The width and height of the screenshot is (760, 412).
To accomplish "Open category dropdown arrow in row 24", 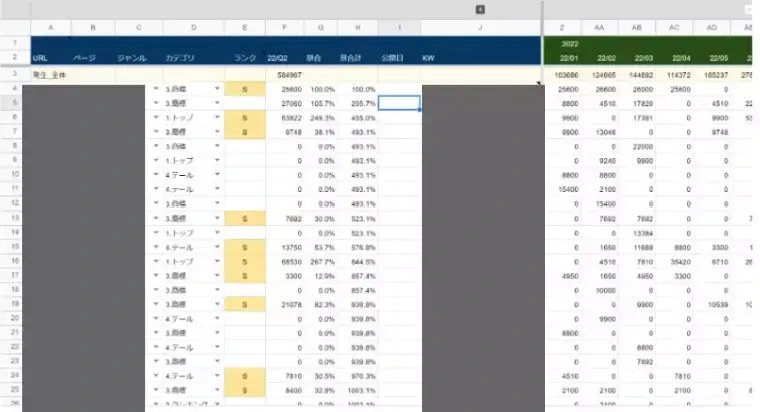I will coord(217,376).
